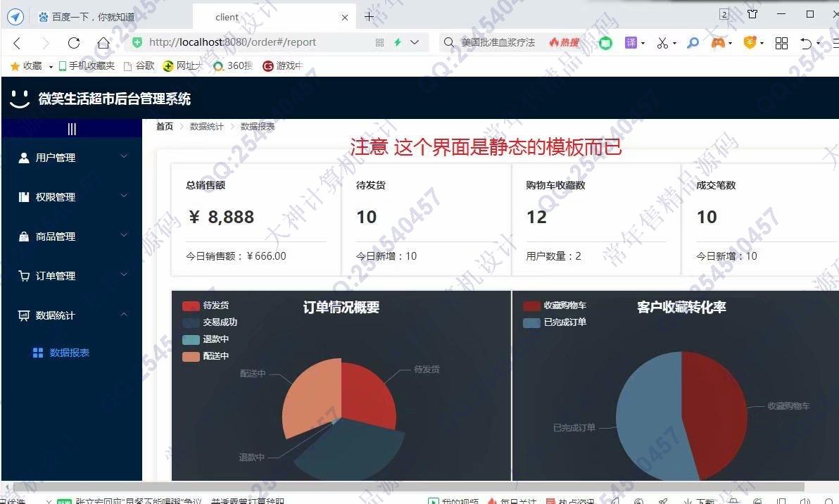The image size is (839, 504).
Task: Toggle sidebar collapse bars icon
Action: point(72,129)
